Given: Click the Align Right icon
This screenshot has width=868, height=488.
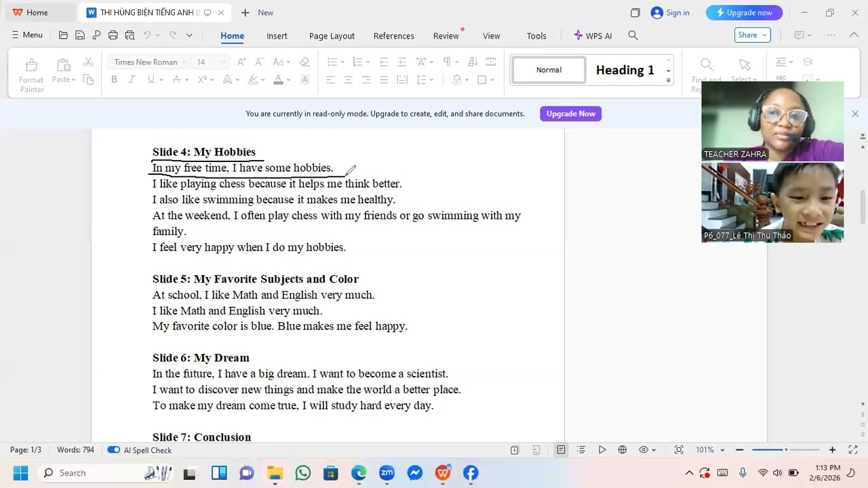Looking at the screenshot, I should pos(366,79).
